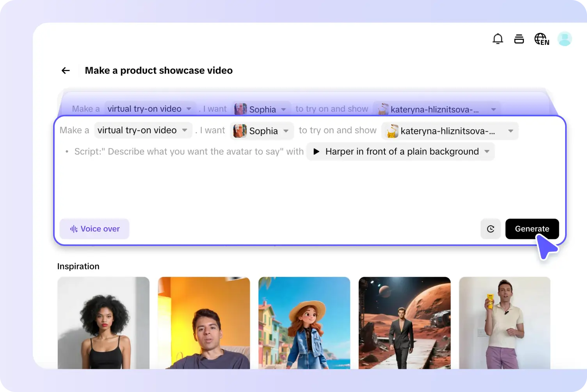Click the Voice over button
Image resolution: width=587 pixels, height=392 pixels.
(x=94, y=229)
